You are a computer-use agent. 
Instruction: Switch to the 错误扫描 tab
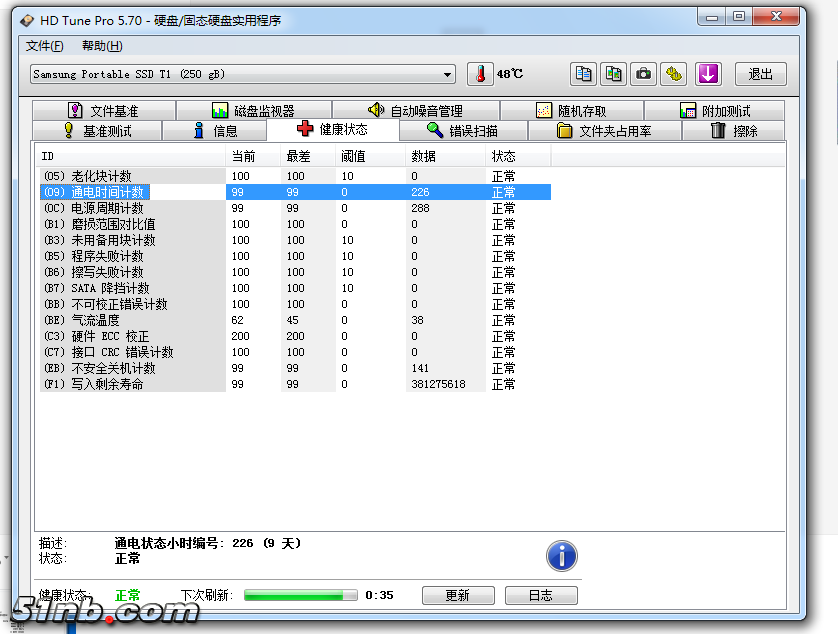(462, 131)
